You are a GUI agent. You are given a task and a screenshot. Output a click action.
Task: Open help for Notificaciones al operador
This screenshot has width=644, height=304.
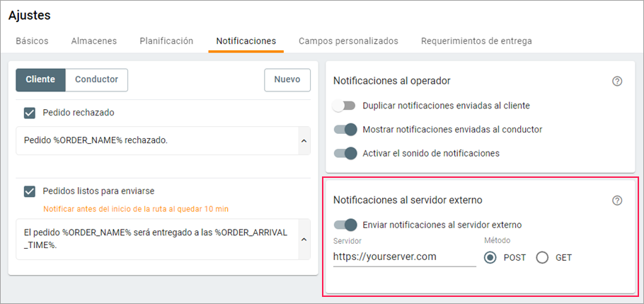[x=617, y=81]
